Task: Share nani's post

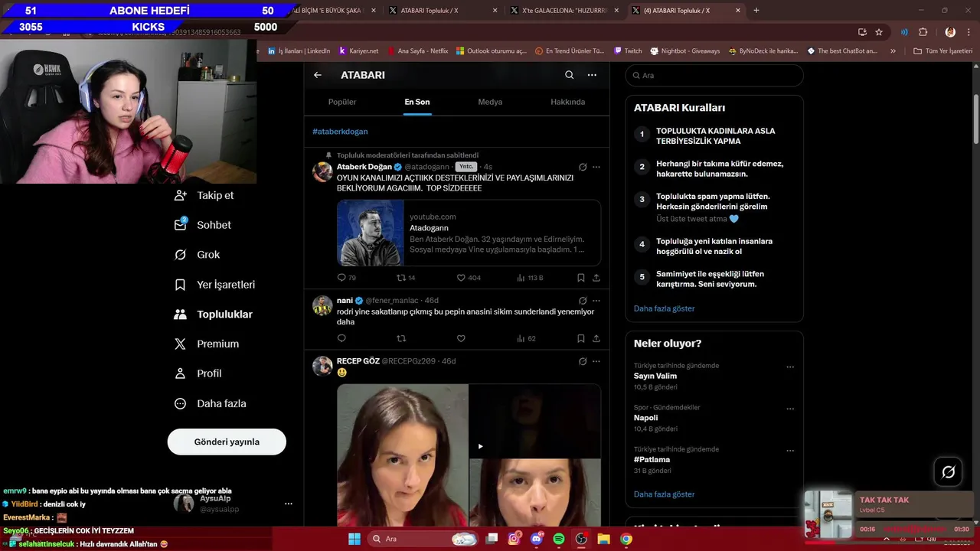Action: pos(596,338)
